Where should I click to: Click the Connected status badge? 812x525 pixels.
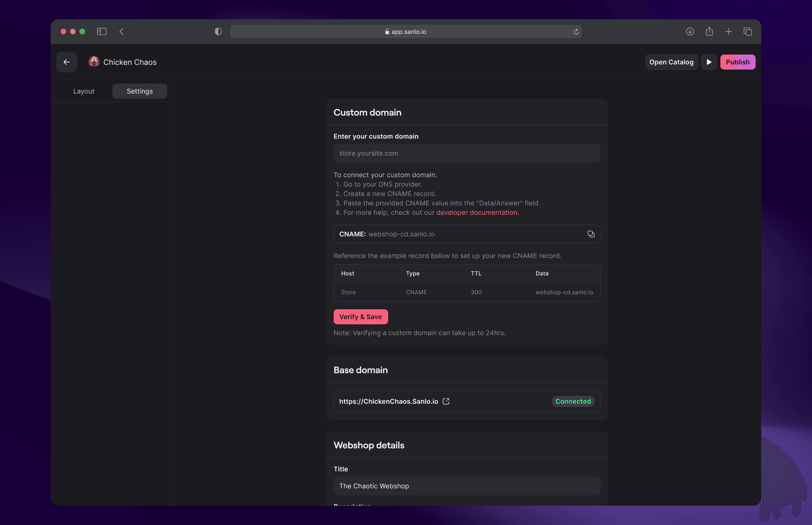click(x=573, y=401)
